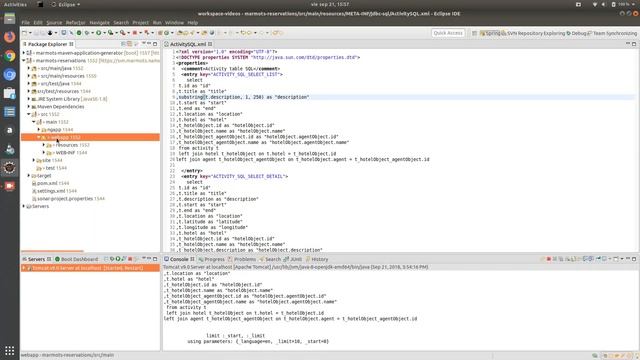
Task: Open Amazon dock icon
Action: pyautogui.click(x=9, y=130)
